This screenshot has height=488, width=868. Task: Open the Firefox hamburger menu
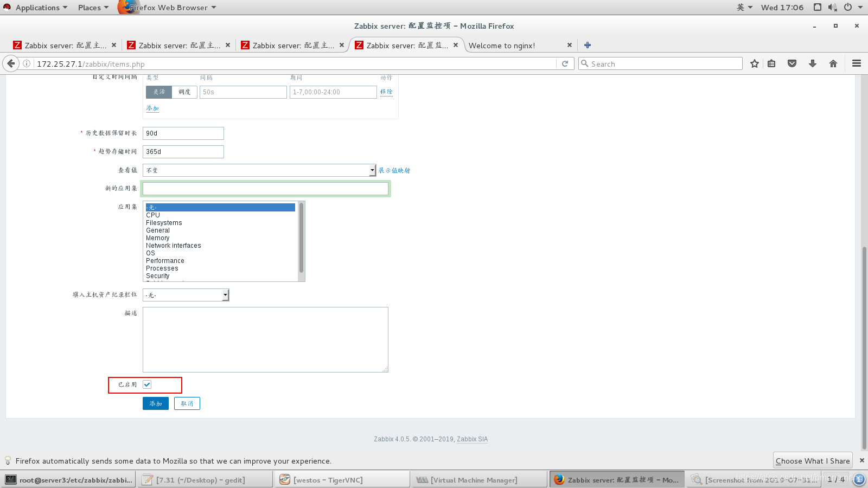[857, 63]
